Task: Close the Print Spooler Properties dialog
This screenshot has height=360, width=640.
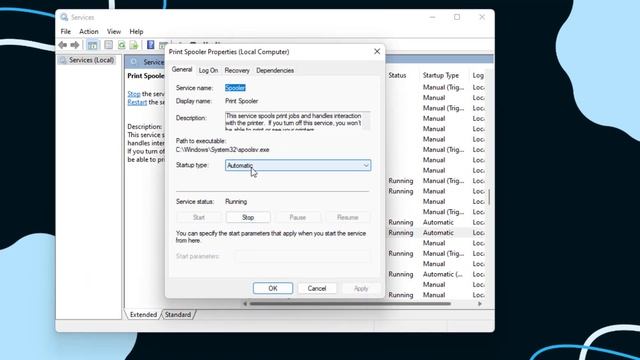Action: point(377,51)
